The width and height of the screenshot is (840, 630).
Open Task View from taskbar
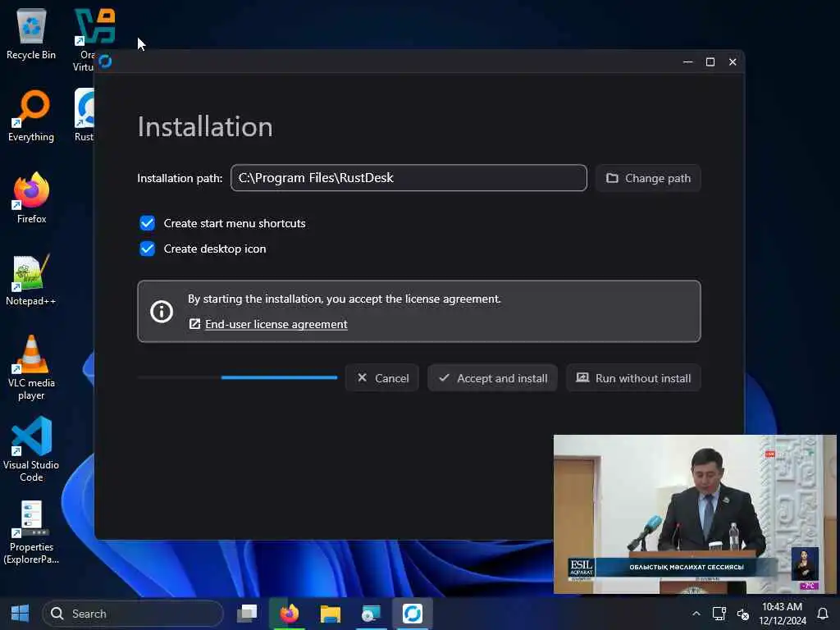pyautogui.click(x=248, y=614)
